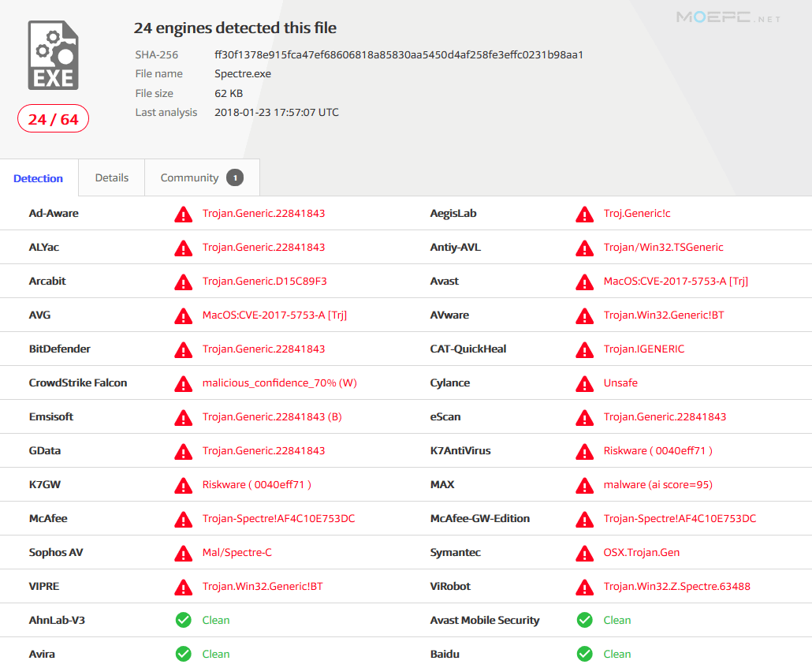Click the green check icon in Avira row

pyautogui.click(x=184, y=654)
